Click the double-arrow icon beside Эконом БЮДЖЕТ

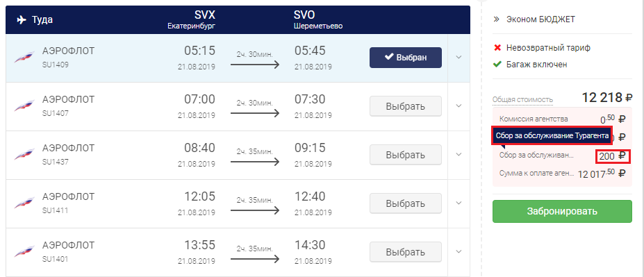496,19
